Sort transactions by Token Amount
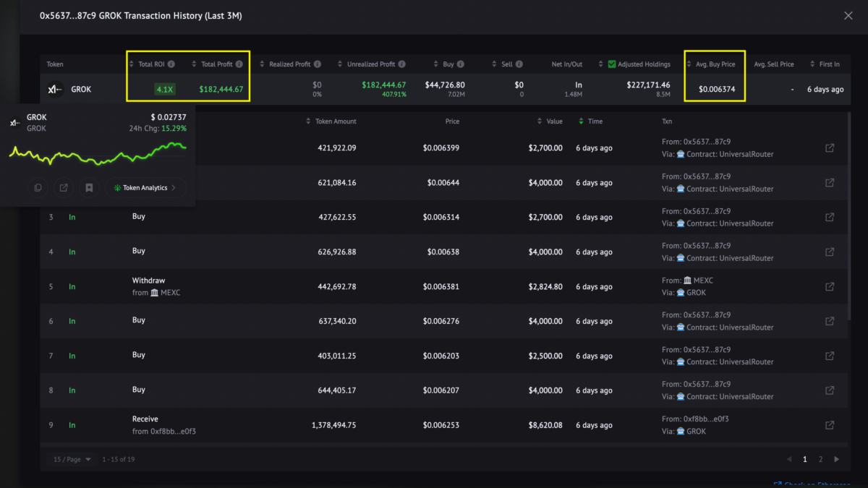This screenshot has width=868, height=488. (310, 121)
